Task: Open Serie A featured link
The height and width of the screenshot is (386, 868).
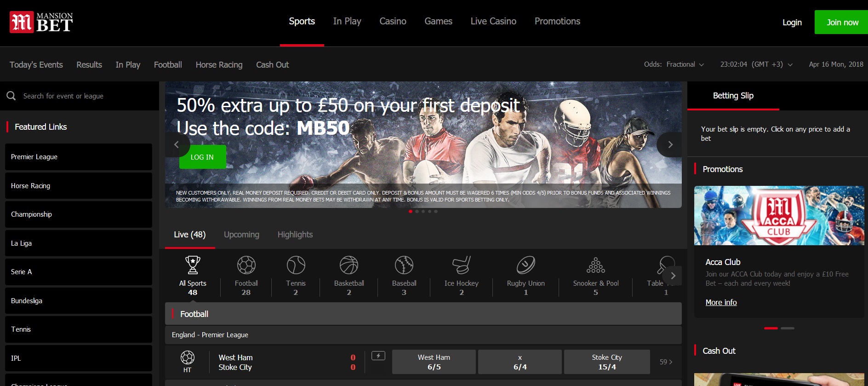Action: point(79,272)
